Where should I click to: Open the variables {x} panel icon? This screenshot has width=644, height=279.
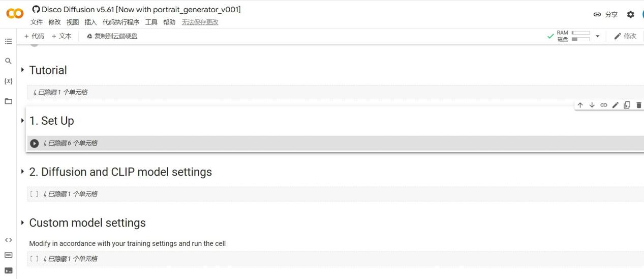point(8,81)
